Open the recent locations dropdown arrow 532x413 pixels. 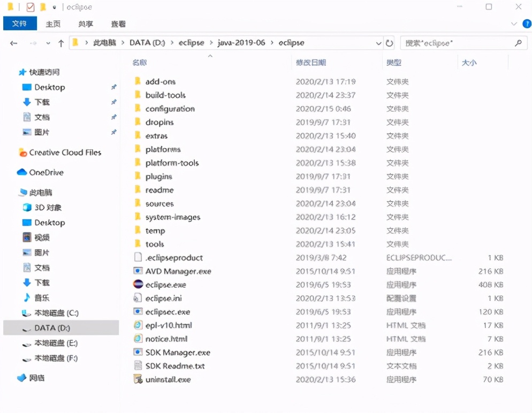[48, 43]
